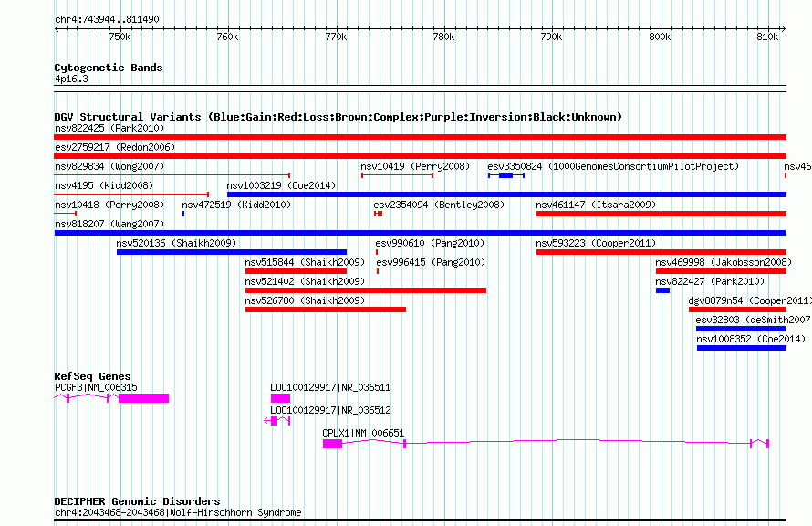Click the DECIPHER Genomic Disorders track title
Viewport: 812px width, 526px height.
[x=137, y=501]
